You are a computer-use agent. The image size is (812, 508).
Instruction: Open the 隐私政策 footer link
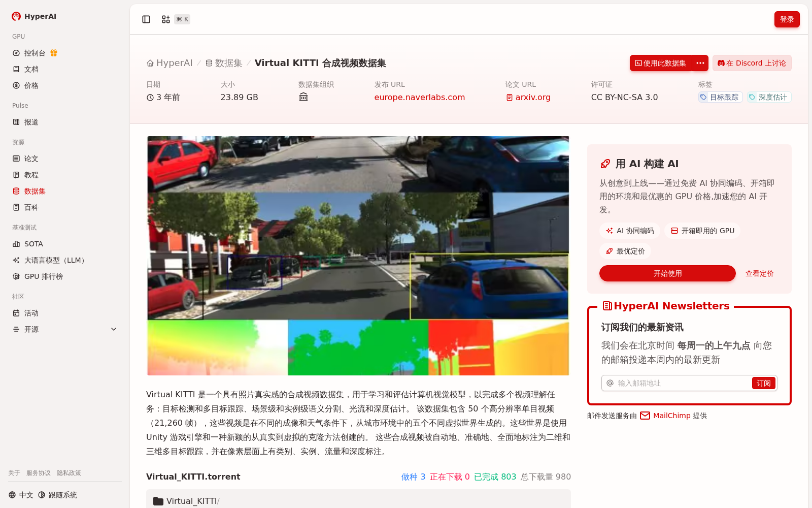click(69, 473)
